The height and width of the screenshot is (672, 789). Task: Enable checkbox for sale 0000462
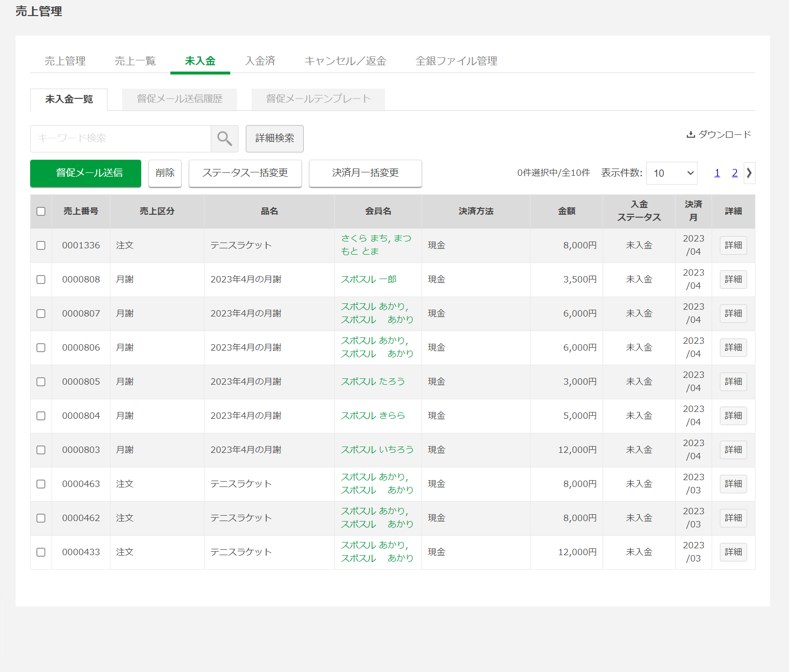point(41,518)
